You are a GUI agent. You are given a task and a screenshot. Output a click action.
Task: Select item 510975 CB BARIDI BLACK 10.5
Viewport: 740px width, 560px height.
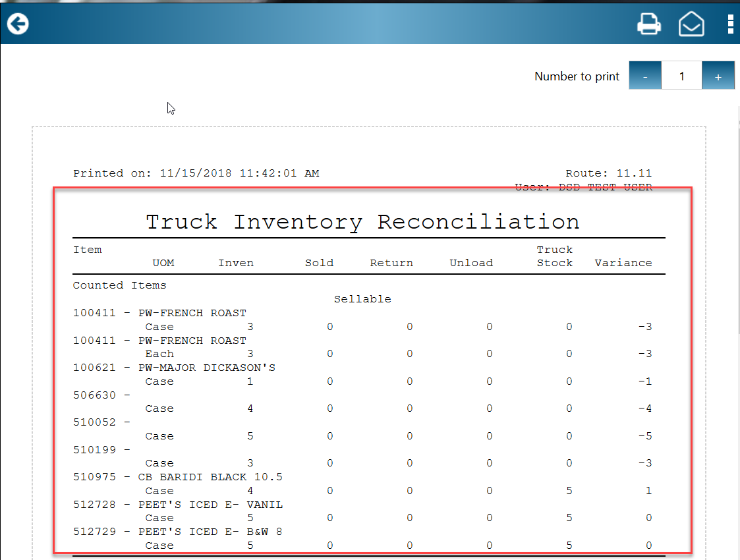click(x=177, y=477)
